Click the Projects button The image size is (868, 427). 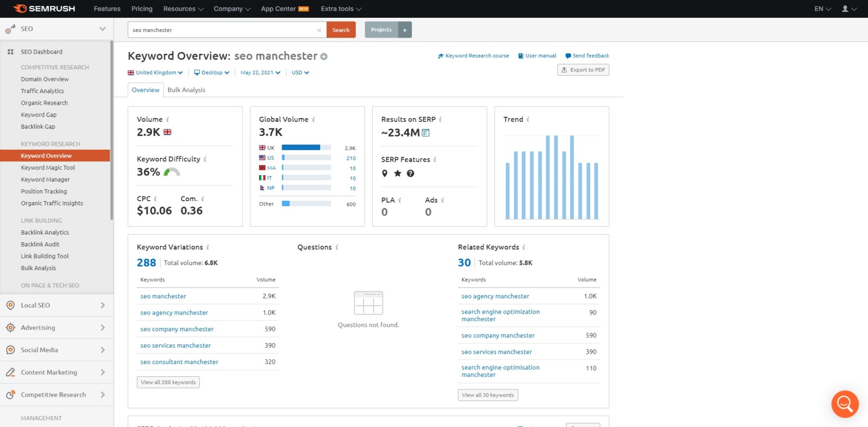pos(381,30)
